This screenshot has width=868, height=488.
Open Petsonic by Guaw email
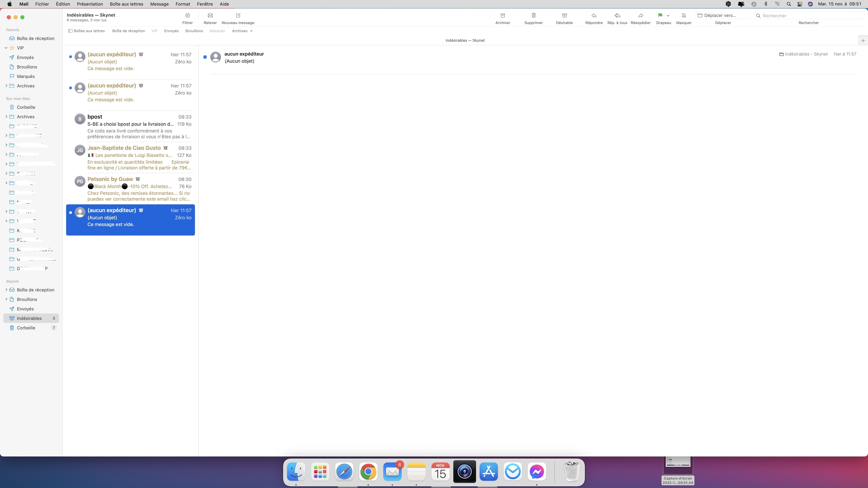click(130, 189)
